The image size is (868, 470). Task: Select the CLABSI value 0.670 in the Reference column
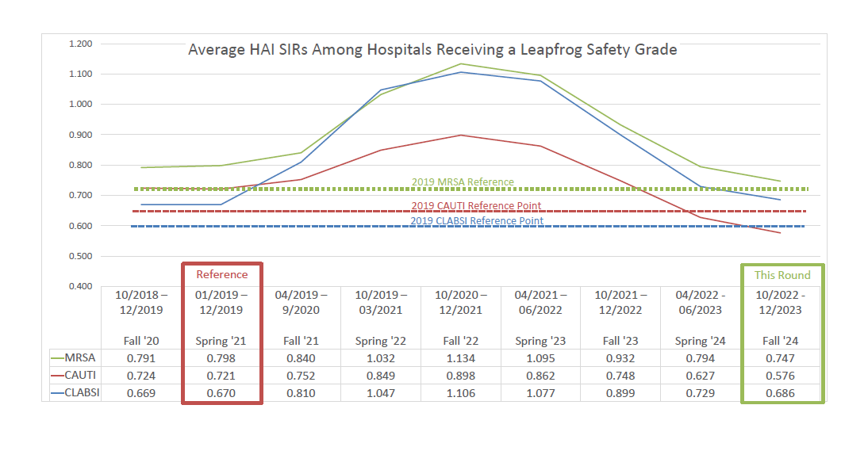(x=221, y=394)
